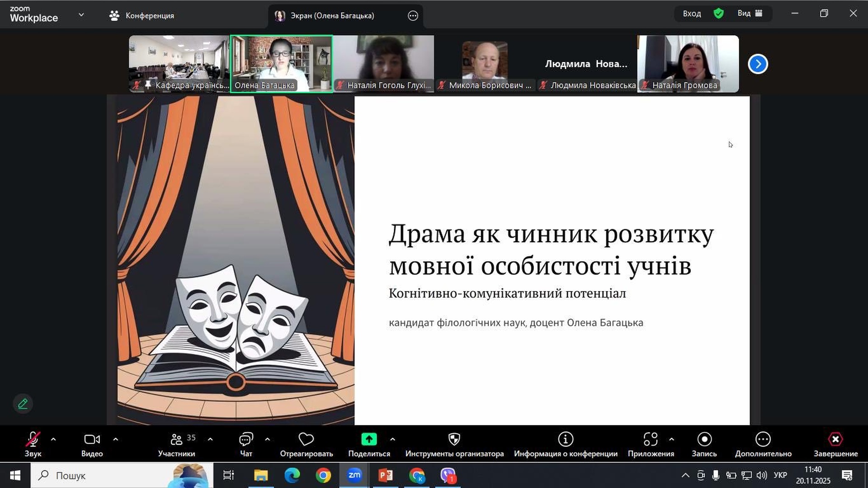Unmute the microphone
Viewport: 868px width, 488px height.
33,440
